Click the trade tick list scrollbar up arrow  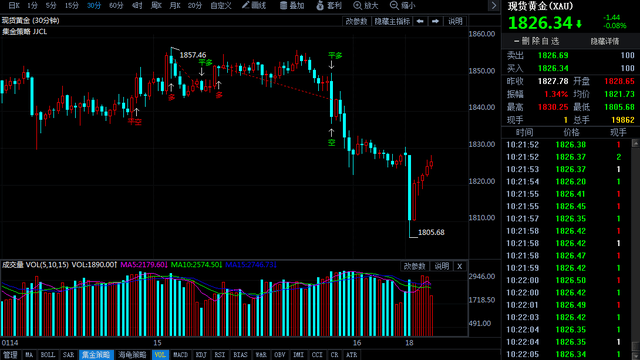tap(636, 143)
